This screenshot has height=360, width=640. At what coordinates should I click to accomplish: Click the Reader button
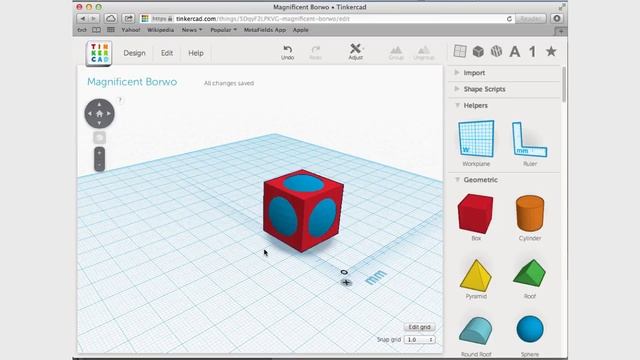coord(530,19)
